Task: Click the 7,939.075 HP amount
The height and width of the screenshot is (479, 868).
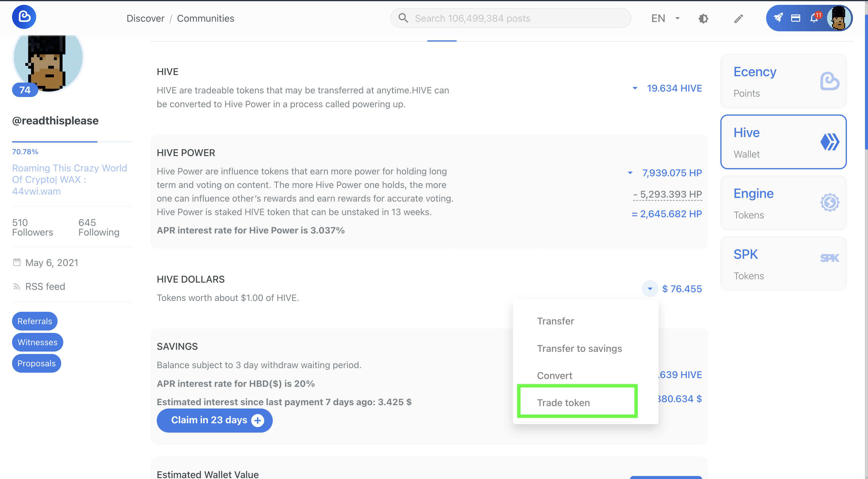Action: (x=672, y=173)
